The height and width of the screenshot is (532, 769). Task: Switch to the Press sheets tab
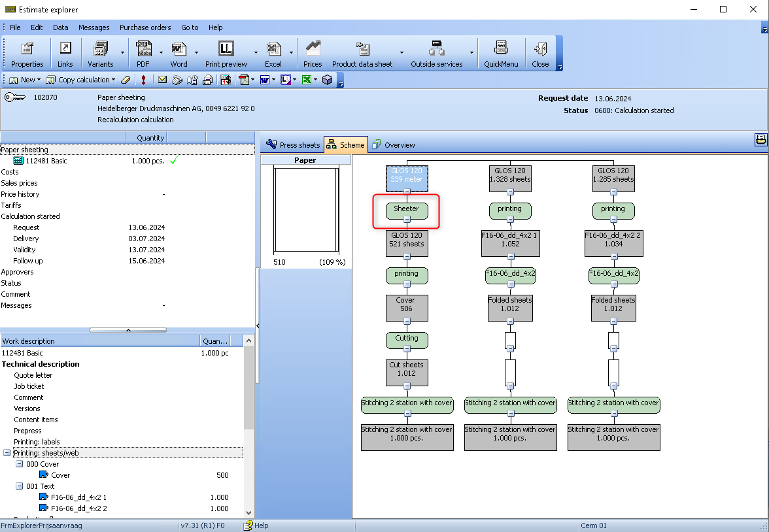(x=293, y=145)
